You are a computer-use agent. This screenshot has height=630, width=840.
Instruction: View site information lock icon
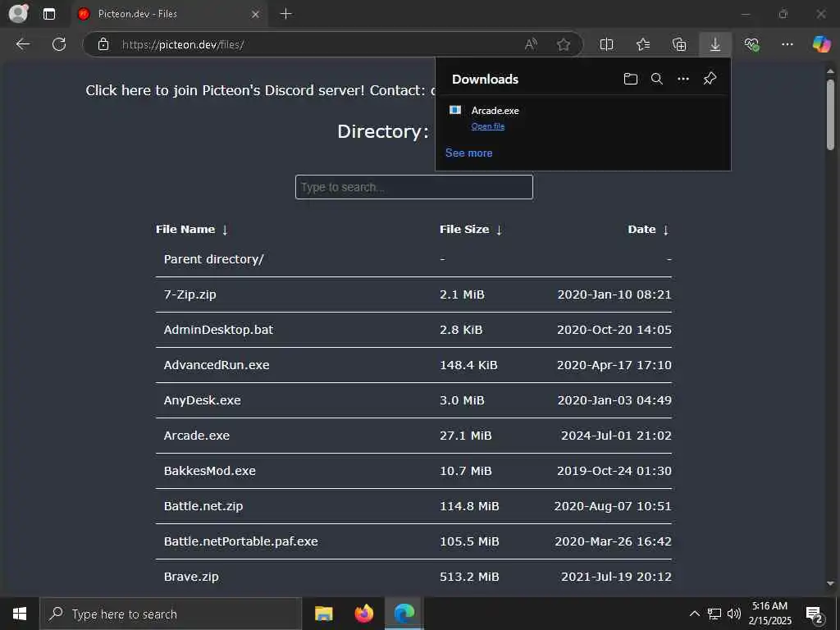click(103, 44)
